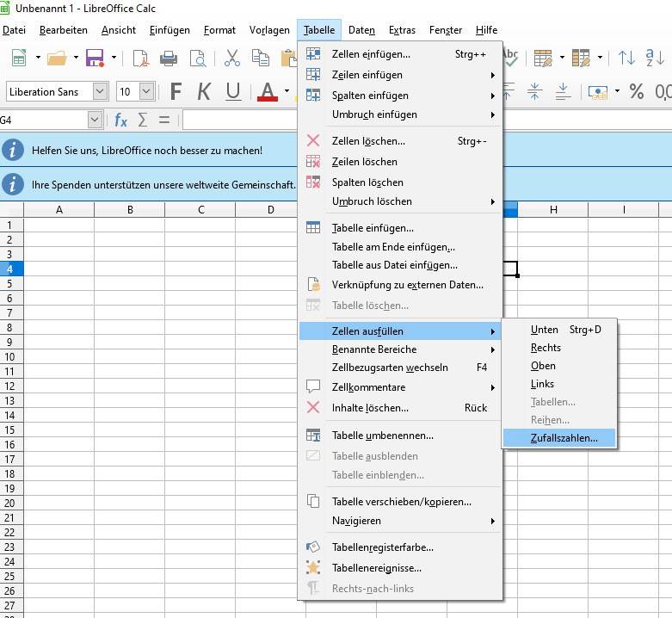The image size is (672, 618).
Task: Format as percent icon
Action: [x=637, y=91]
